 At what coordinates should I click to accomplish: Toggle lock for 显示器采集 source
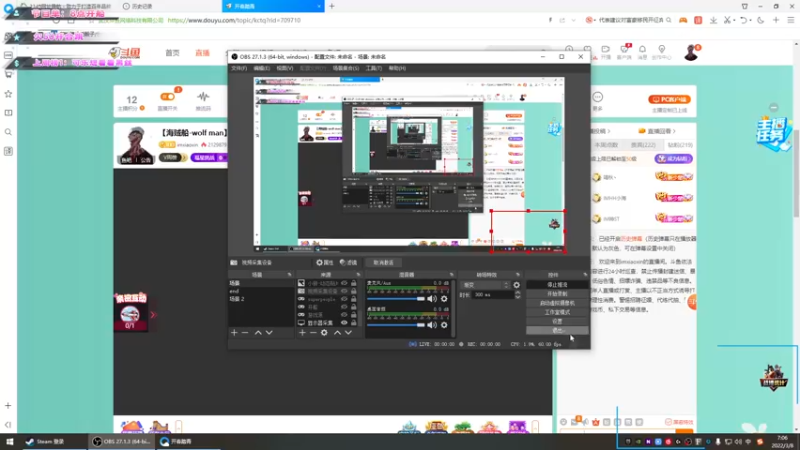tap(354, 322)
